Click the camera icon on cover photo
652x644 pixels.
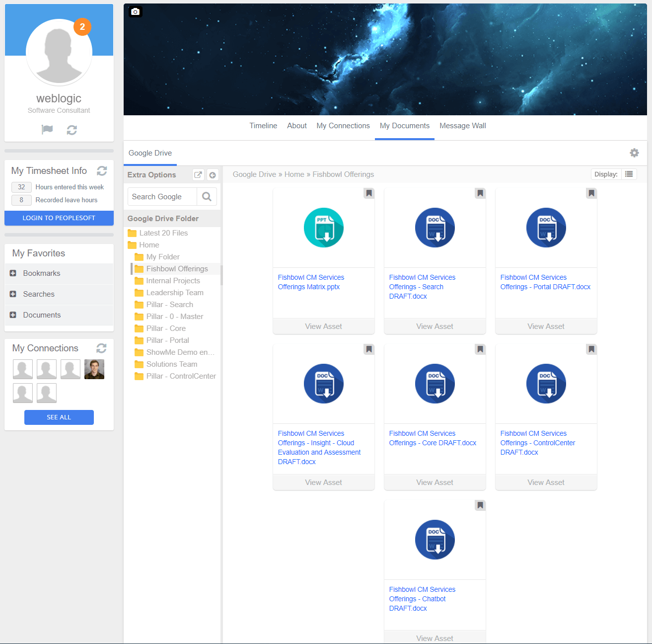coord(136,11)
